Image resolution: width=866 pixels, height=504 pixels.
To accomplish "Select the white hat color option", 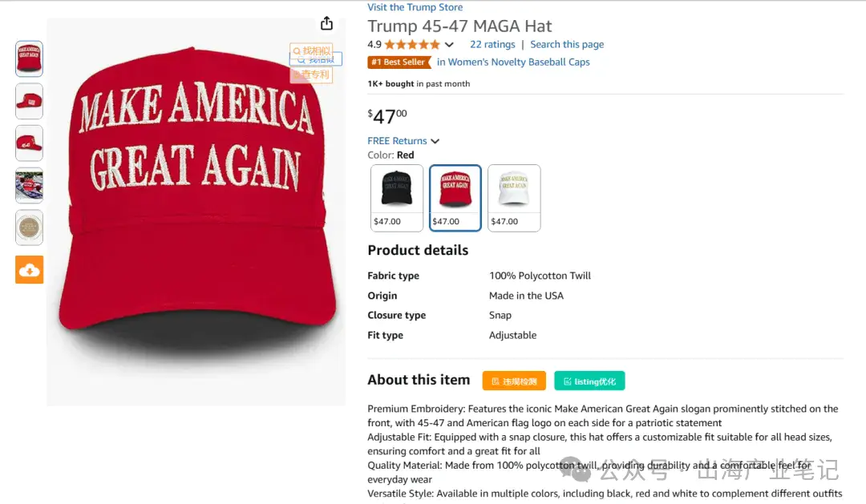I will (x=514, y=198).
